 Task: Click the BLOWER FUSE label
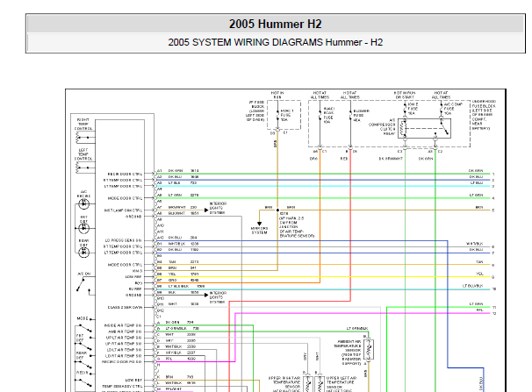tap(362, 116)
